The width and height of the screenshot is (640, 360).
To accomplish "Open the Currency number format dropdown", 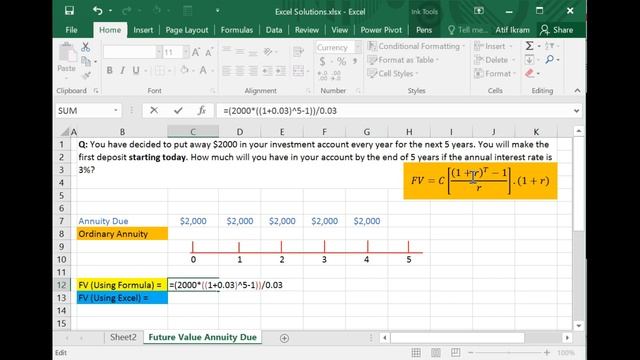I will click(358, 47).
